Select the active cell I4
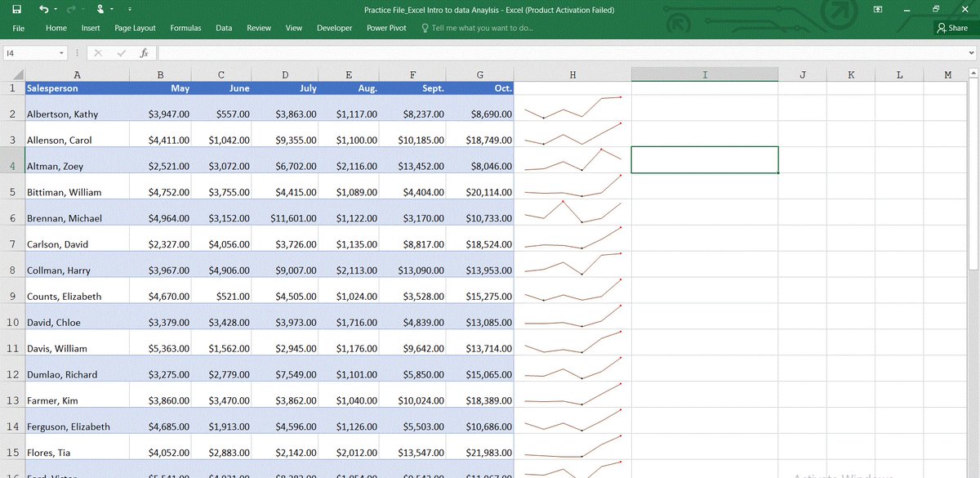980x478 pixels. (705, 160)
